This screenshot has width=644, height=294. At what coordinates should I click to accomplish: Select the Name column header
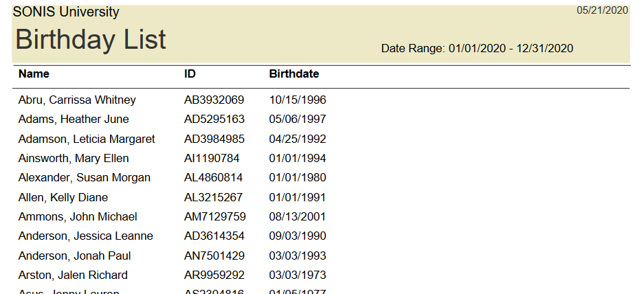34,73
